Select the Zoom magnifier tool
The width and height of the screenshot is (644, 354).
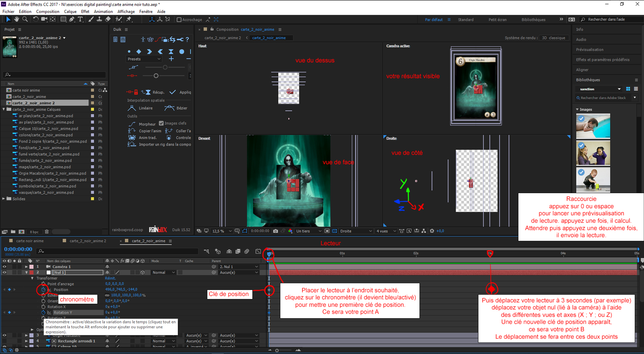click(x=25, y=19)
